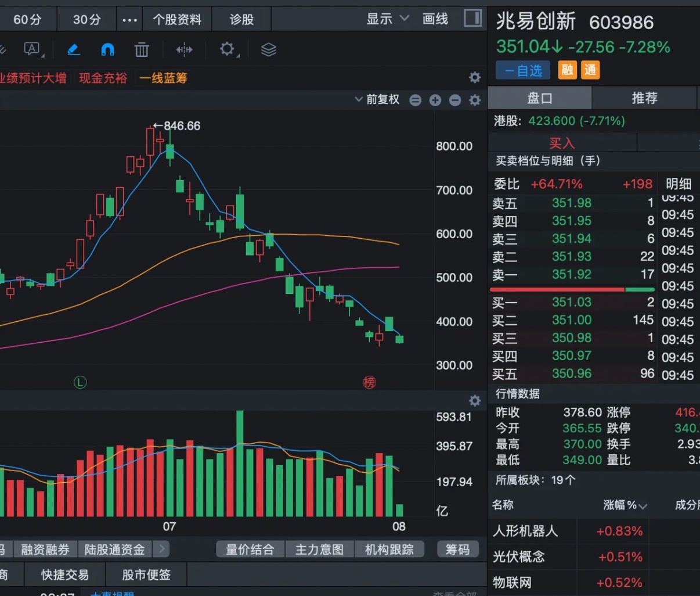Click the 一线蓝筹 tag
Viewport: 700px width, 596px height.
pos(163,78)
